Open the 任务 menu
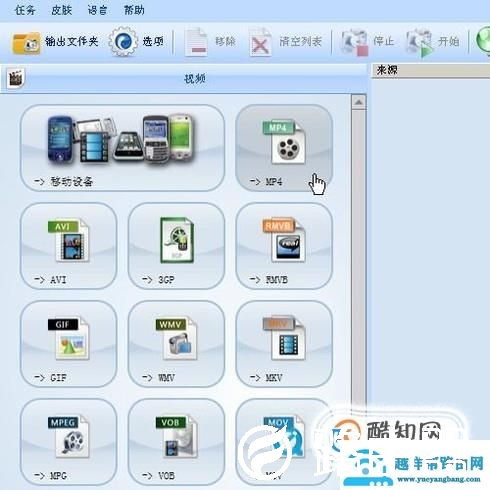 point(25,10)
